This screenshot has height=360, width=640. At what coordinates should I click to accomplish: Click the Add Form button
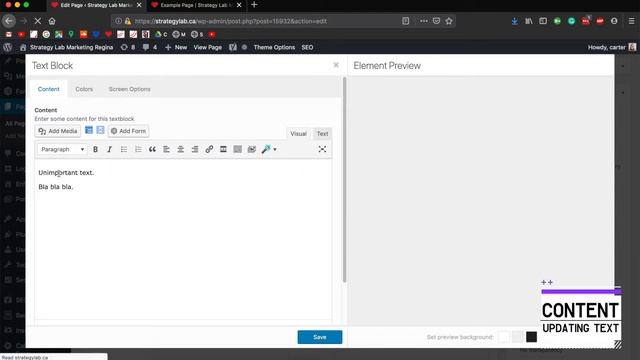[x=128, y=131]
